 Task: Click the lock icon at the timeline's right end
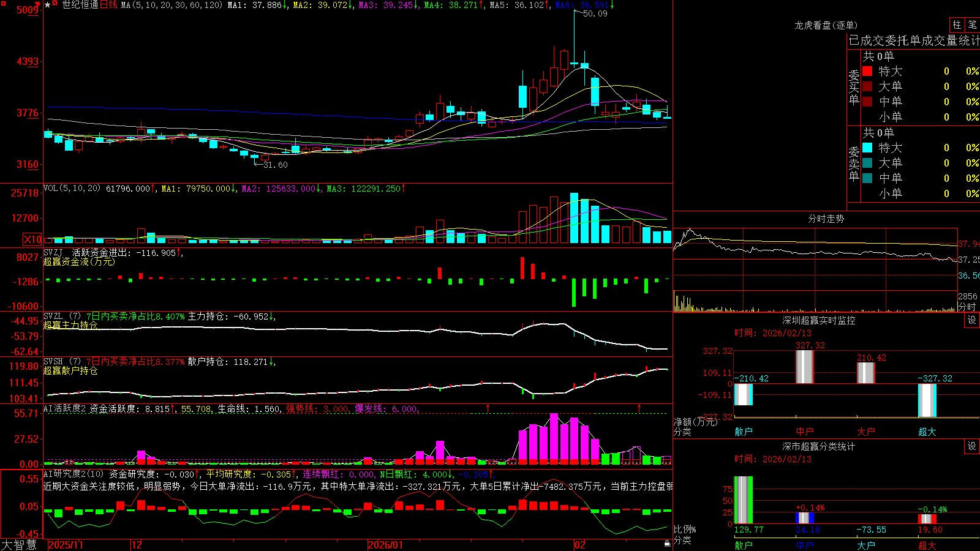(667, 544)
